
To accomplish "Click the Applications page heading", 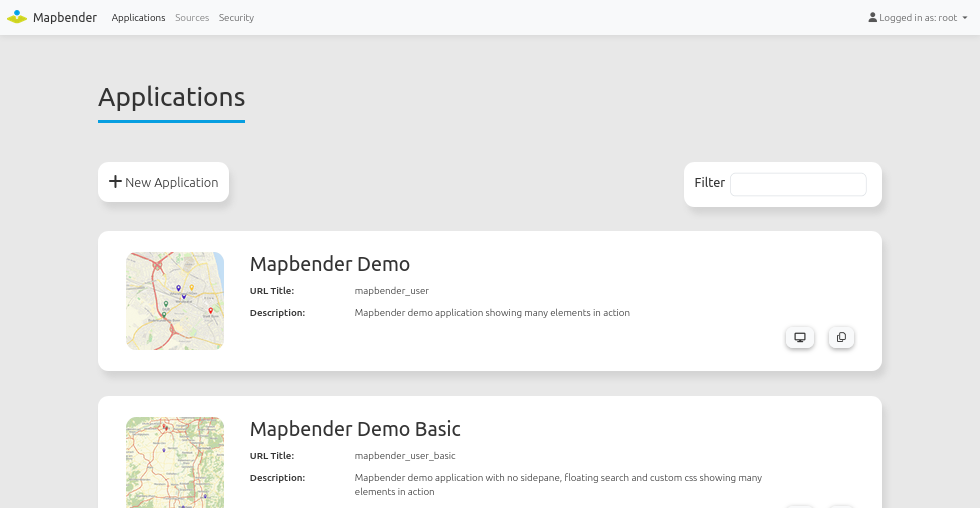I will click(x=171, y=97).
